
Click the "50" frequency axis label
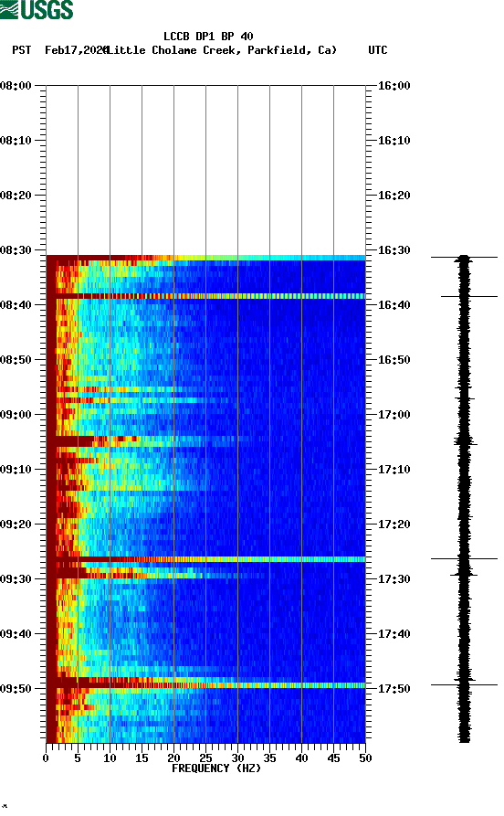click(365, 758)
